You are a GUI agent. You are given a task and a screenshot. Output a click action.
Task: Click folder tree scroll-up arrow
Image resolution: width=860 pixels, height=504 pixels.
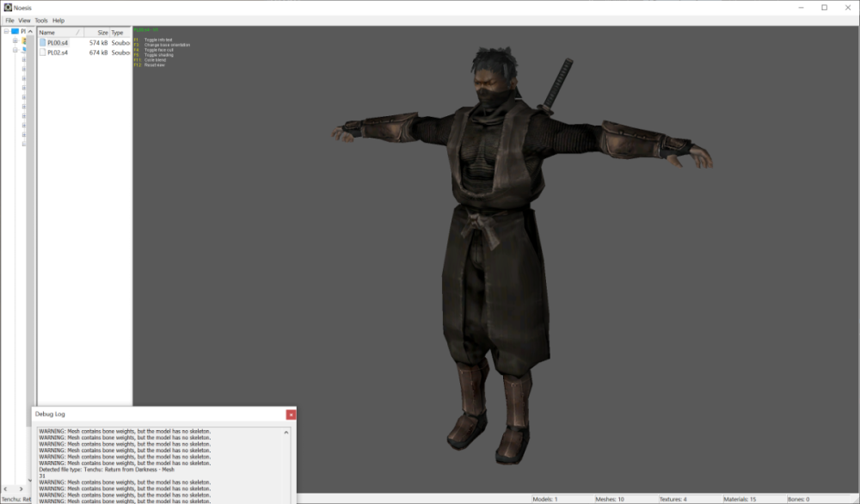[x=30, y=31]
